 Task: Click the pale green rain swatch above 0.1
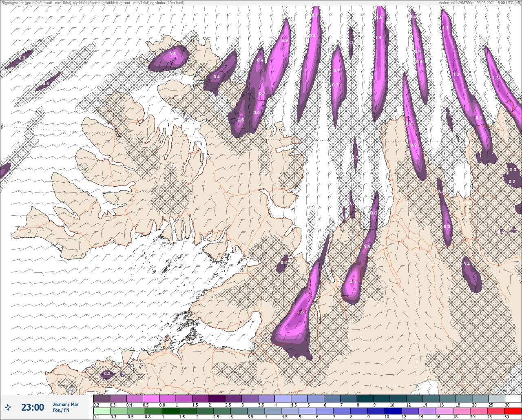(x=102, y=411)
